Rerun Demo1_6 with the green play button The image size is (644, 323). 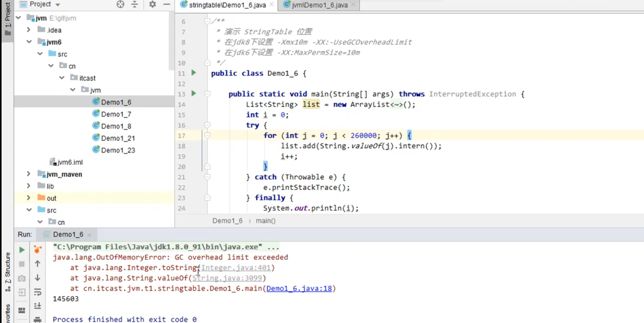click(x=22, y=250)
